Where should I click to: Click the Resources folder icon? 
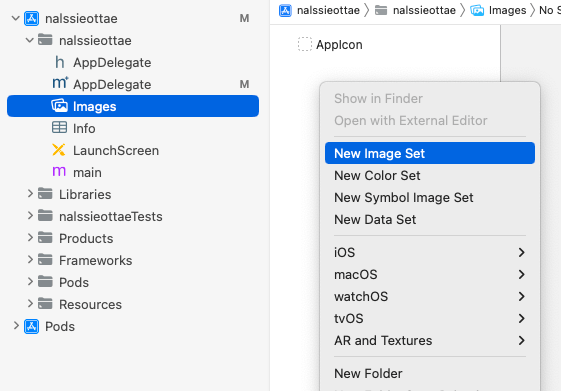45,304
